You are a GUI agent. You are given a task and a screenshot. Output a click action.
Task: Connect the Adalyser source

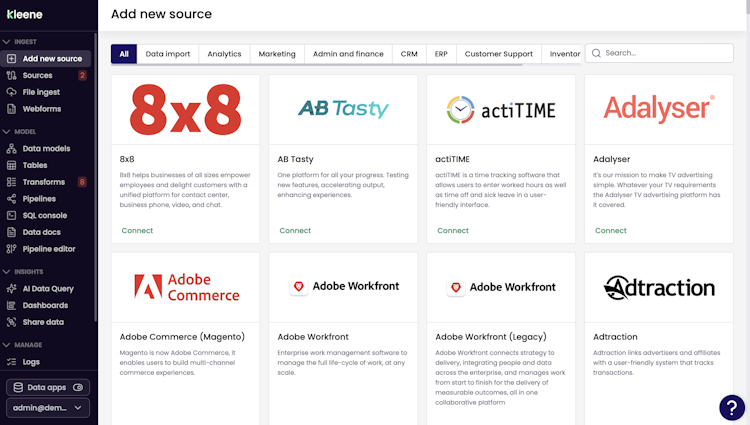coord(611,230)
